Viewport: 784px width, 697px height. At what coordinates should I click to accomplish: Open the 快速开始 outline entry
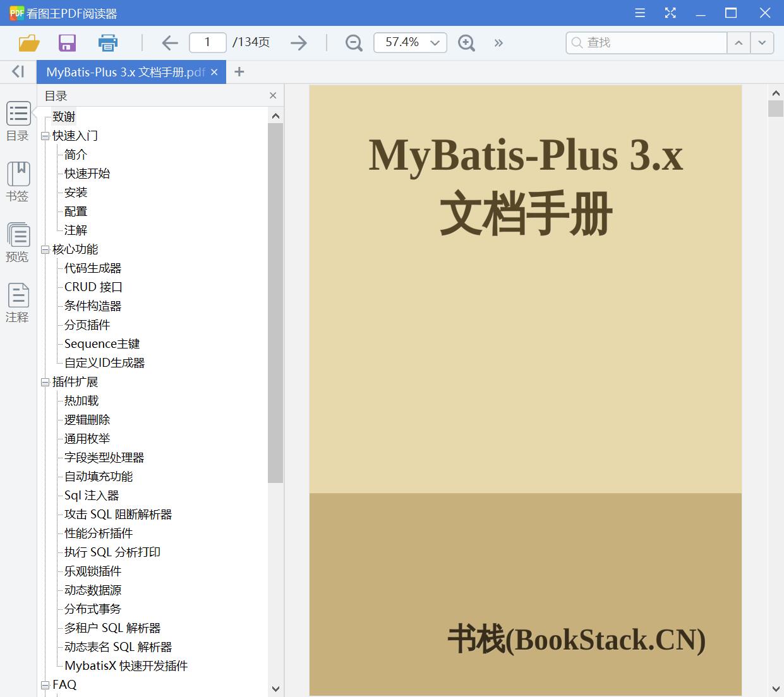87,174
